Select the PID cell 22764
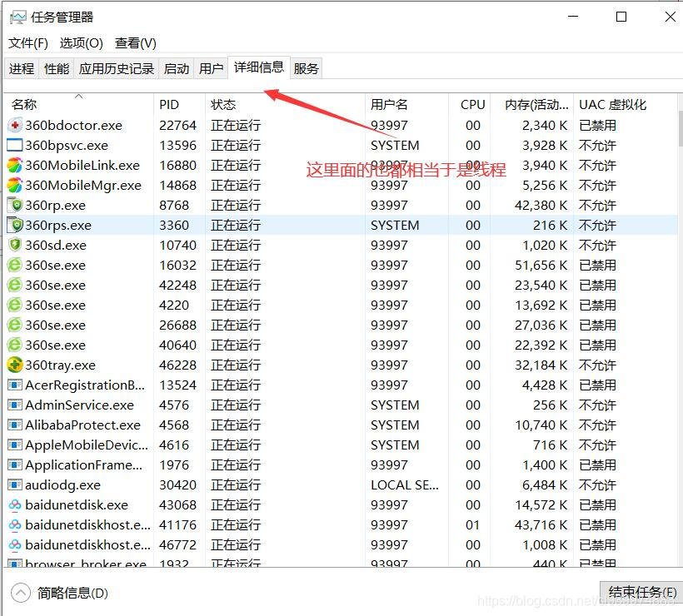The image size is (683, 616). (x=177, y=126)
